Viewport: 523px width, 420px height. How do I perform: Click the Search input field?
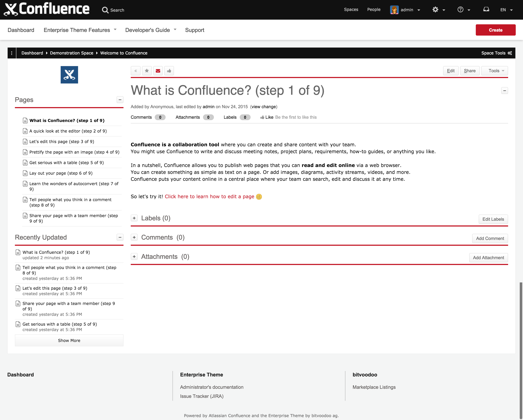(x=117, y=10)
